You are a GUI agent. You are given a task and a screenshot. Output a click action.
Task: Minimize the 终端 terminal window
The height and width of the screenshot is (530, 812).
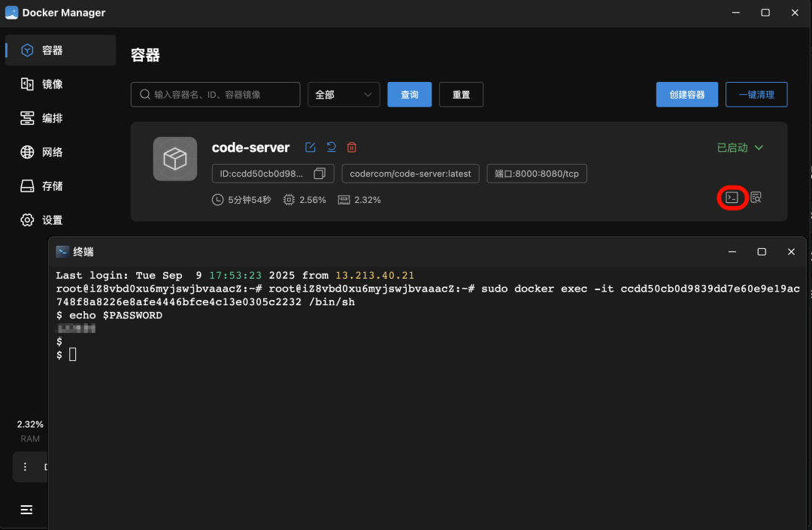(x=732, y=252)
